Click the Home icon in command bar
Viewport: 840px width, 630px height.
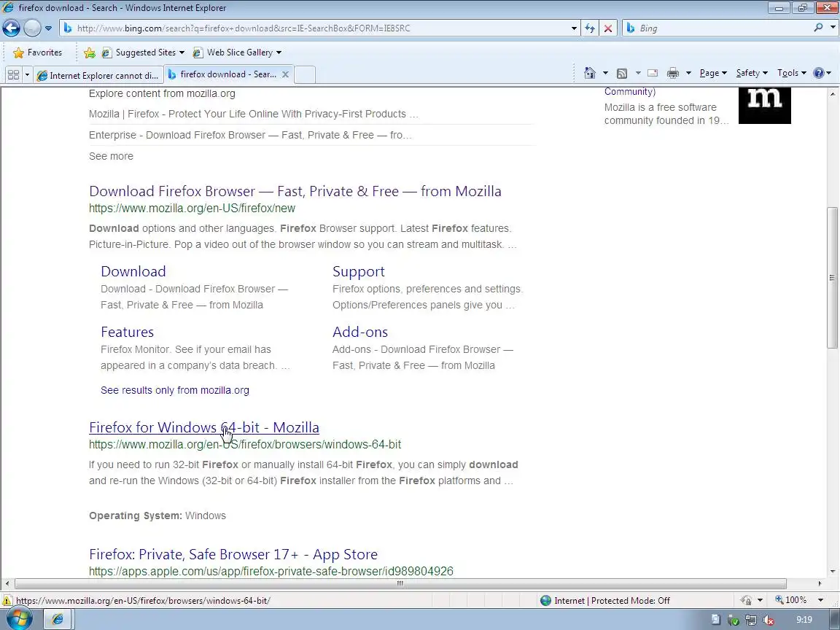(x=590, y=74)
